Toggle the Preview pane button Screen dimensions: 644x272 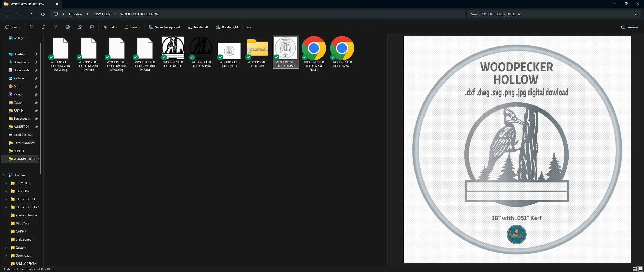click(629, 27)
